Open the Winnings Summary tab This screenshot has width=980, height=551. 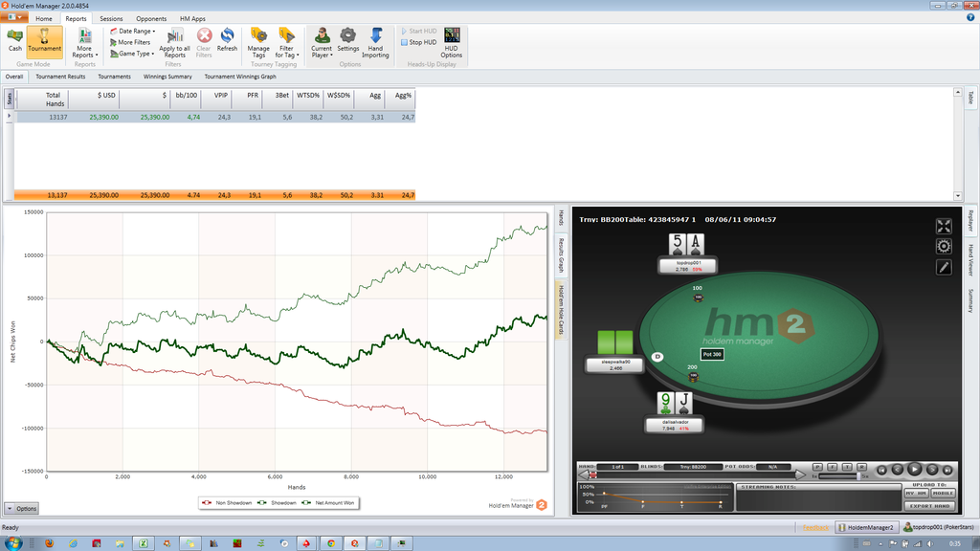(x=167, y=77)
